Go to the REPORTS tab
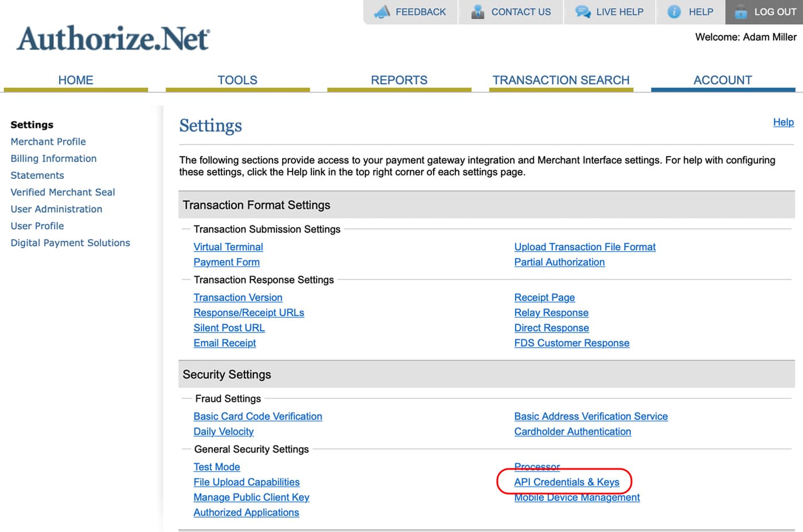 (399, 80)
